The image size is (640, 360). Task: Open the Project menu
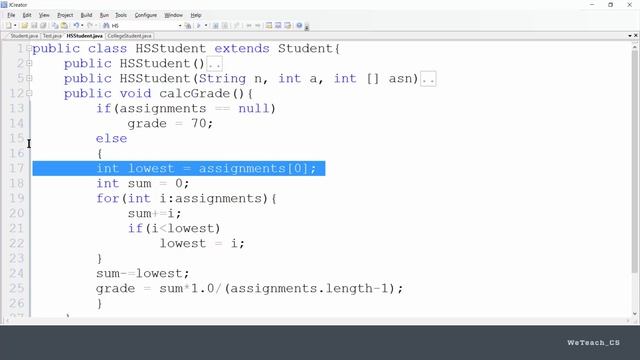pos(65,15)
